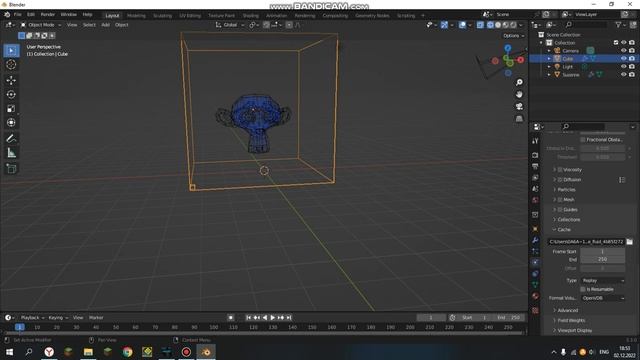Open the Edit menu
Screen dimensions: 640x360
[31, 14]
